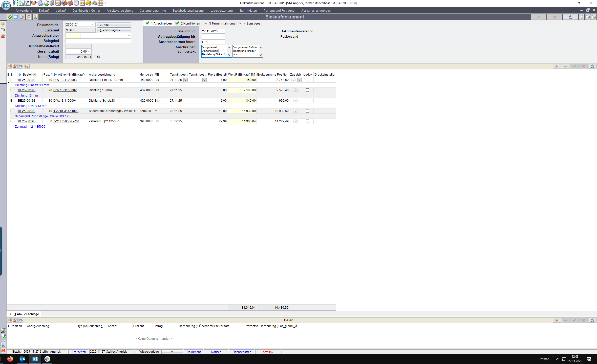Check the box for position 40 Silberstahl row
The width and height of the screenshot is (597, 364).
(308, 111)
